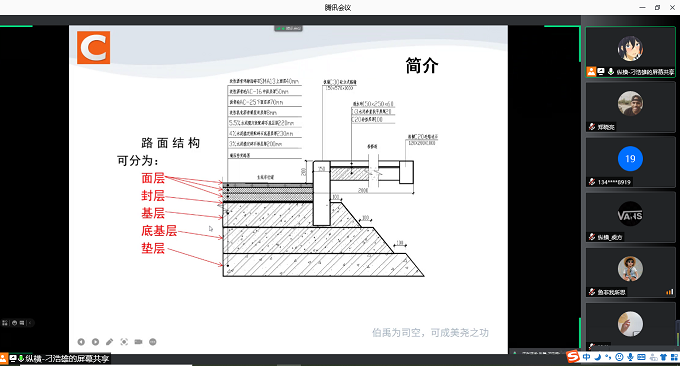The height and width of the screenshot is (366, 680).
Task: Toggle Sogou moon half-width mode
Action: point(598,357)
